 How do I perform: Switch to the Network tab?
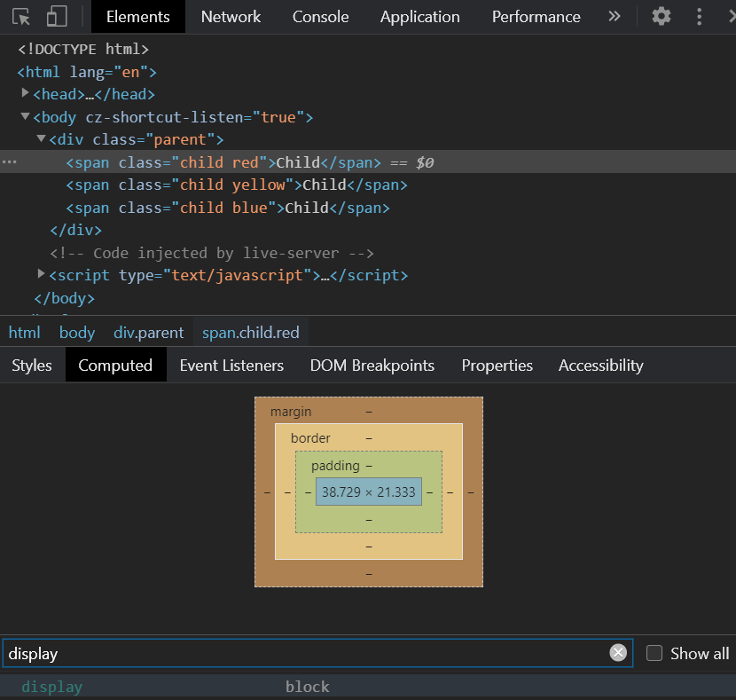(x=231, y=17)
